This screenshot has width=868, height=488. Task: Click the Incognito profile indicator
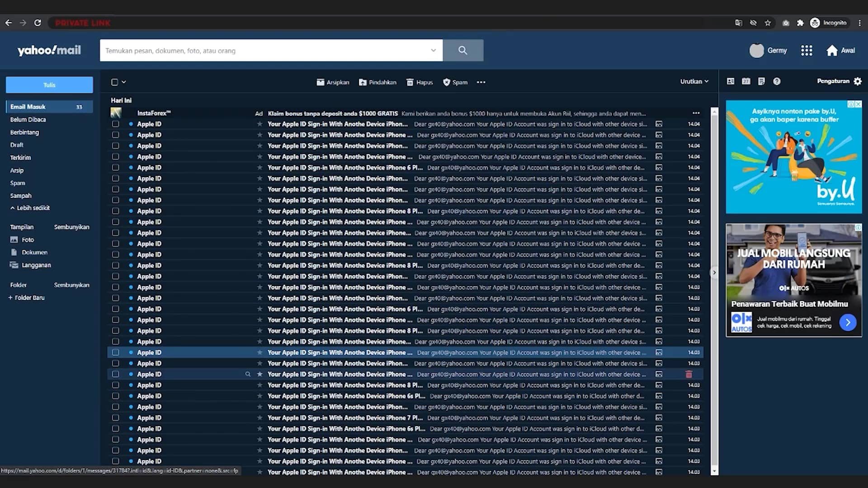(x=829, y=23)
